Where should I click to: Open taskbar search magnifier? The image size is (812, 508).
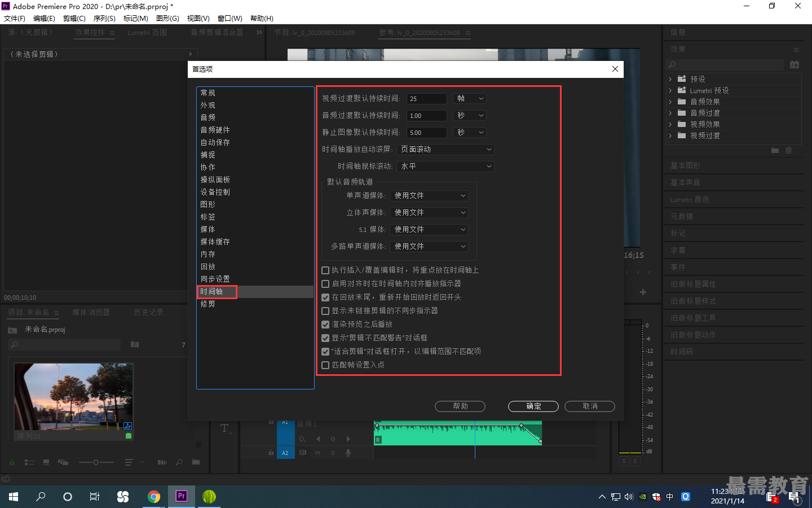click(x=41, y=497)
